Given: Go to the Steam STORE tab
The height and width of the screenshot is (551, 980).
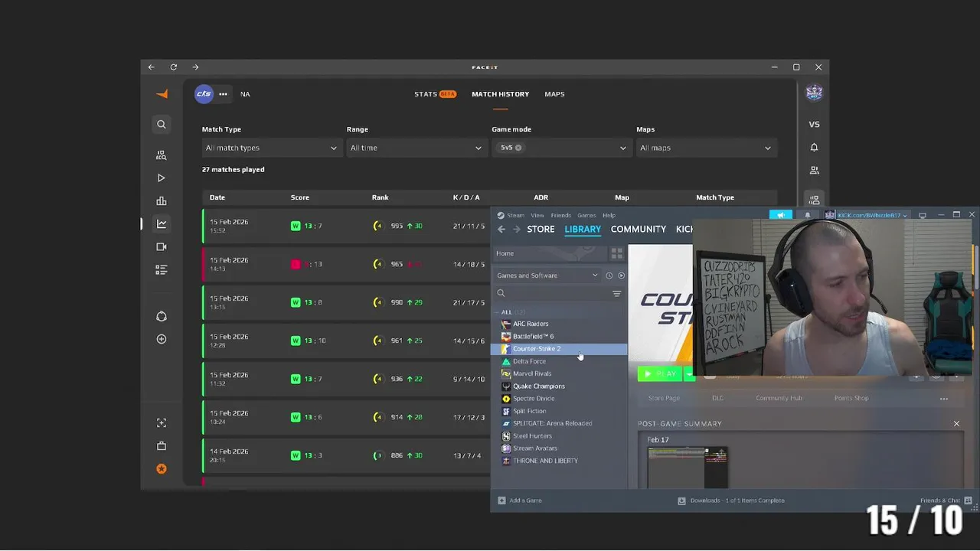Looking at the screenshot, I should pos(541,229).
